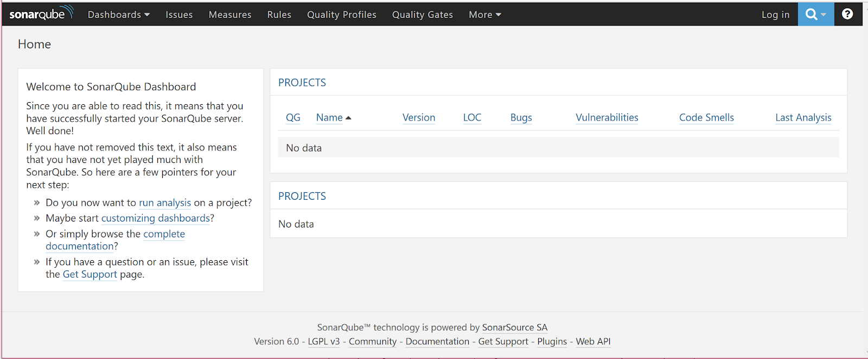Open the Issues page
This screenshot has width=868, height=359.
tap(179, 15)
